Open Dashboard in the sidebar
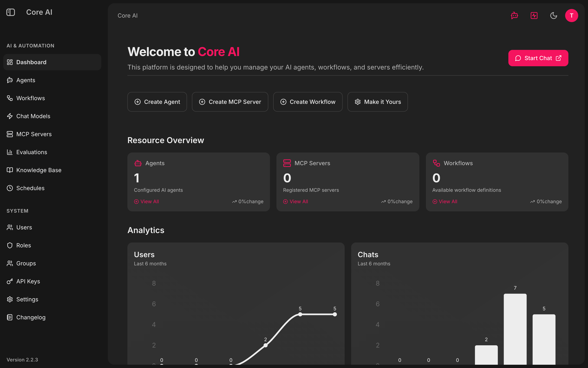The image size is (588, 368). (52, 62)
